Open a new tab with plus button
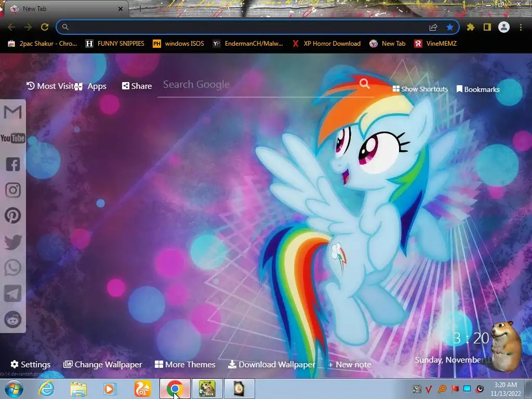Viewport: 532px width, 399px height. pyautogui.click(x=140, y=9)
